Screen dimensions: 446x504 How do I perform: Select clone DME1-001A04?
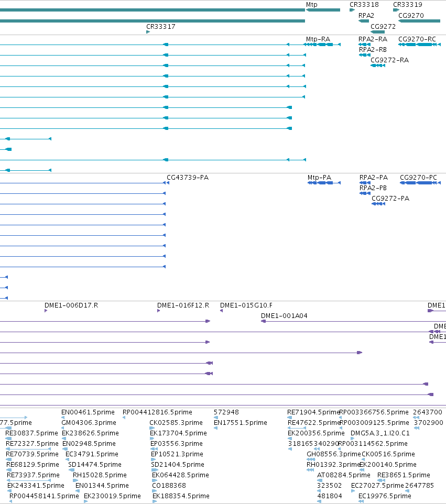(284, 316)
